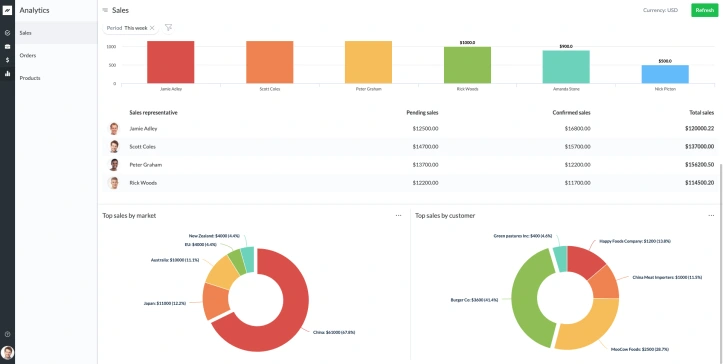Toggle the hamburger menu beside Sales title
723x364 pixels.
pos(105,10)
